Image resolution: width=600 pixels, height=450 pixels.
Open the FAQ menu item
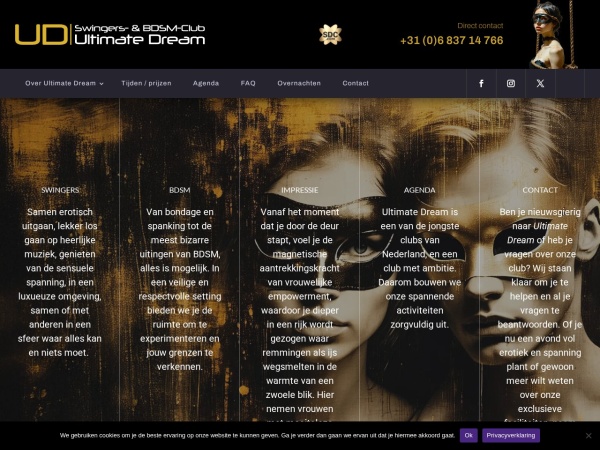coord(248,83)
